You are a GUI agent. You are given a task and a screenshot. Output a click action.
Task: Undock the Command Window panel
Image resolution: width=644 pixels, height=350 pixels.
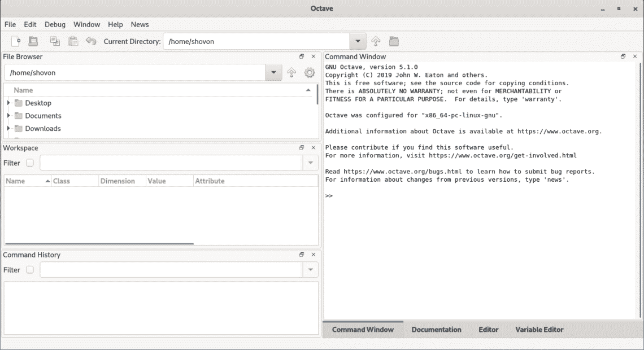623,56
